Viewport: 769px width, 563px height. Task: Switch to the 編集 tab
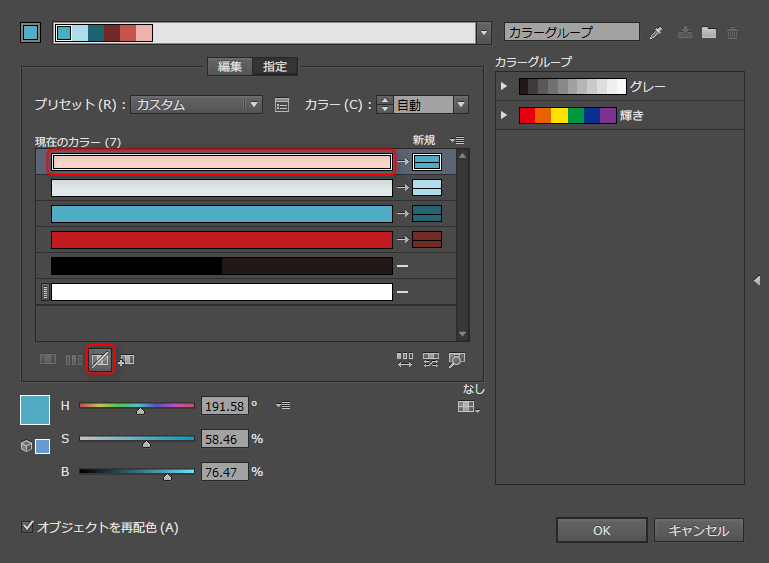(230, 67)
